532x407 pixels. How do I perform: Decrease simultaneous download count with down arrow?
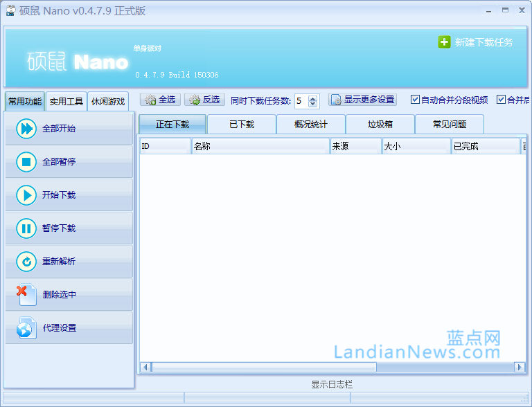(x=313, y=104)
